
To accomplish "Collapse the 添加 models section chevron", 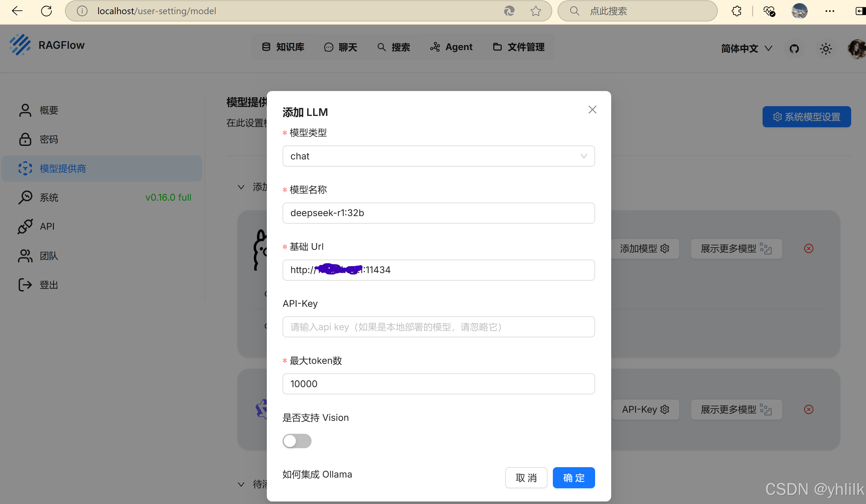I will coord(241,187).
